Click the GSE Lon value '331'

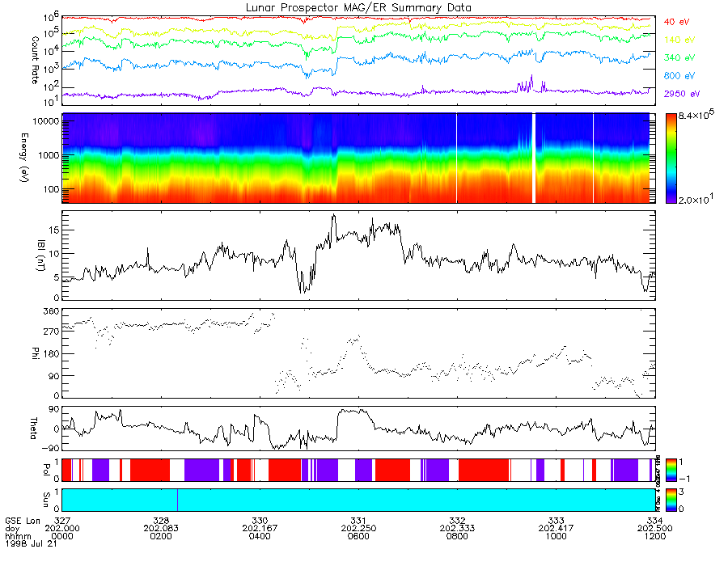click(x=358, y=521)
